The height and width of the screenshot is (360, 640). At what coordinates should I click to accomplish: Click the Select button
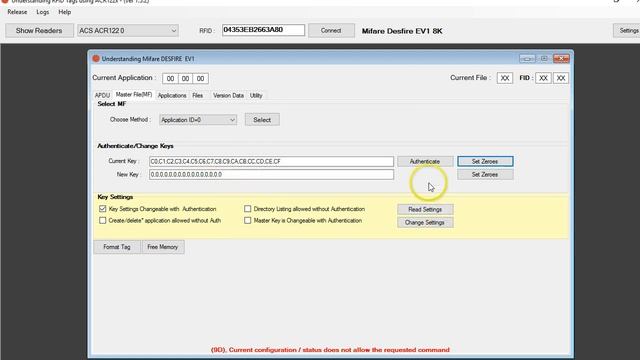pyautogui.click(x=262, y=120)
